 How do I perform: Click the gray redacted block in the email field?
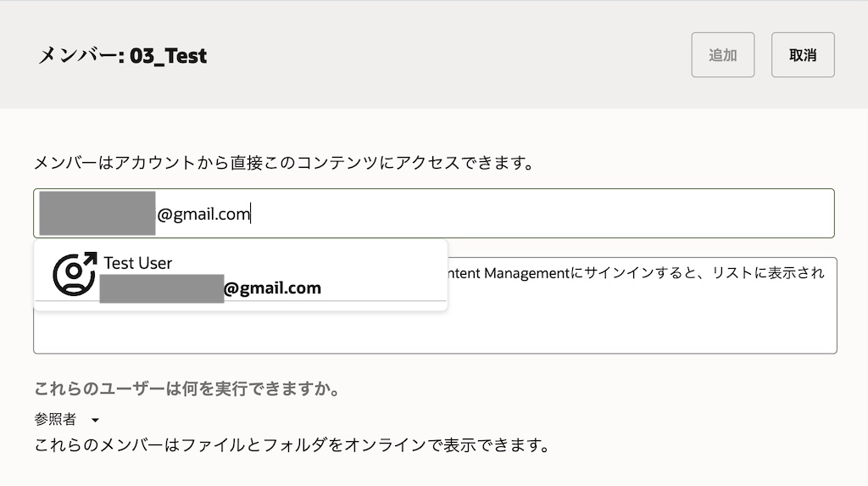(97, 214)
